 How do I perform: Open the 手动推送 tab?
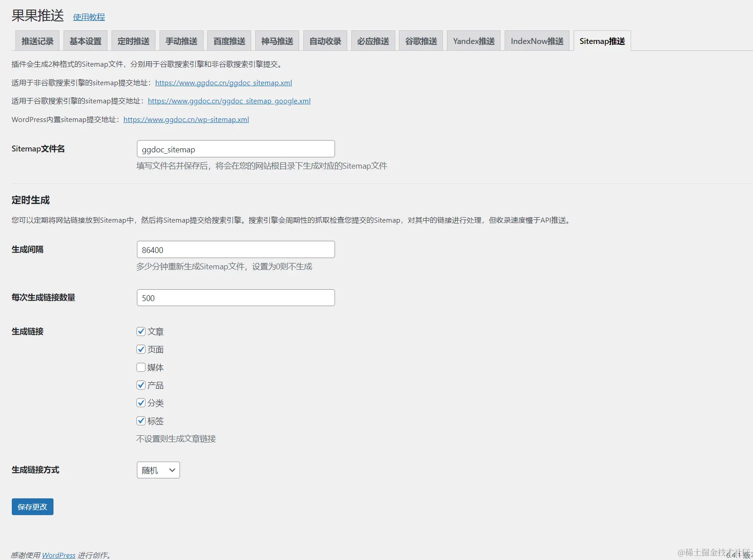(x=181, y=40)
